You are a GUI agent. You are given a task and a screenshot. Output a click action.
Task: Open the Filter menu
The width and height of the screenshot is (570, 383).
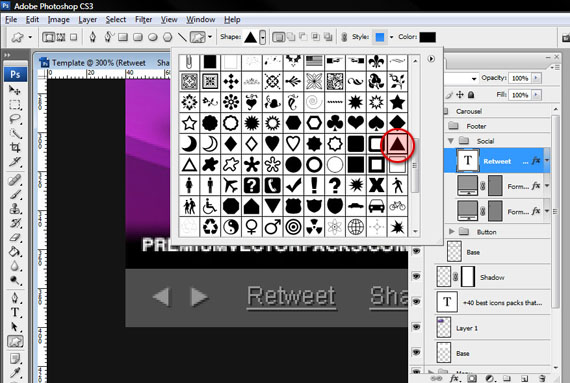click(x=143, y=20)
